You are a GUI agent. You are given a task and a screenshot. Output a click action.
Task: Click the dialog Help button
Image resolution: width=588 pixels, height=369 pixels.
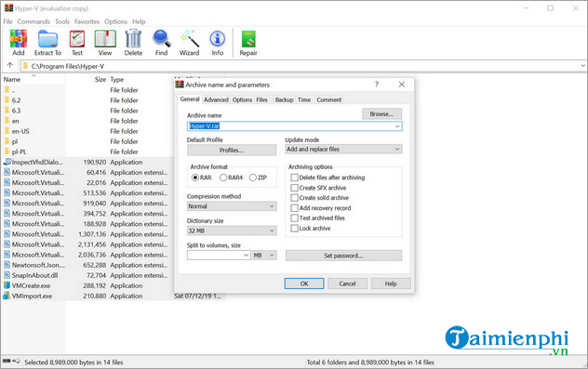[x=391, y=283]
